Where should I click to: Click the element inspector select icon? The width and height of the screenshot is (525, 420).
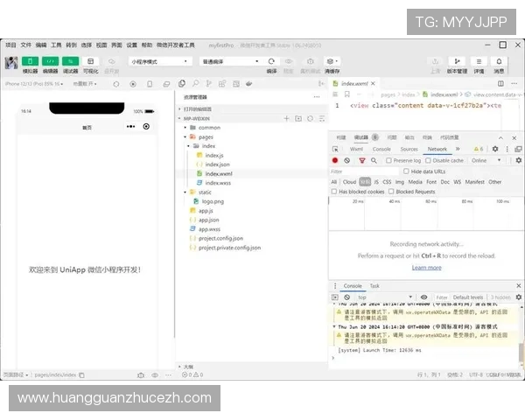[x=335, y=149]
